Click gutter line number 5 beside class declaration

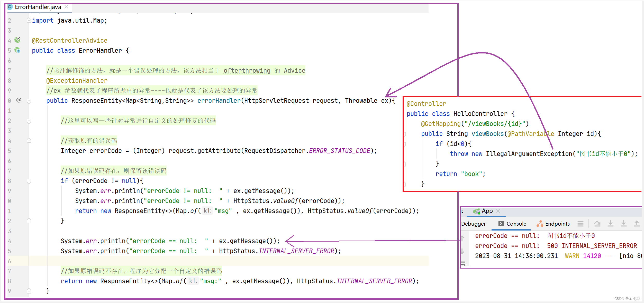pos(9,51)
